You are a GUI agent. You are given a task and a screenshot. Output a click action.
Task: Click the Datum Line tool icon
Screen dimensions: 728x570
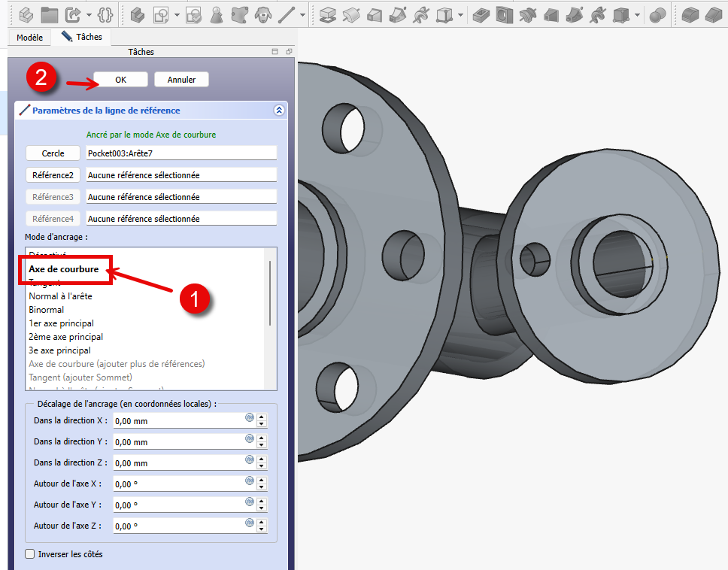[286, 14]
